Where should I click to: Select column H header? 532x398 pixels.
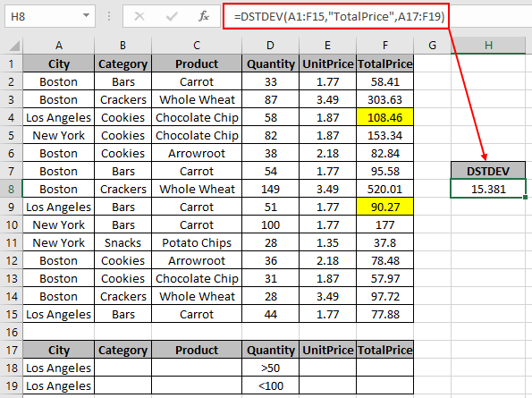(x=488, y=46)
